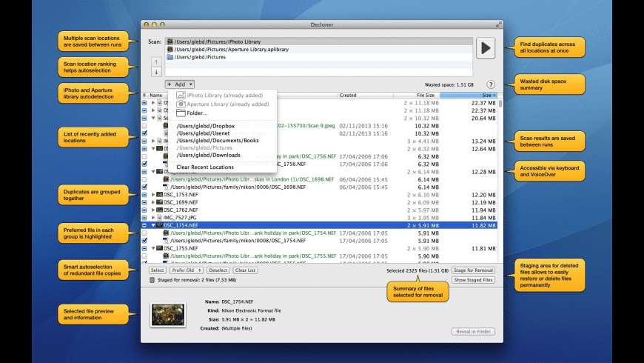The image size is (644, 363).
Task: Start the duplicate scan with play button
Action: tap(486, 48)
